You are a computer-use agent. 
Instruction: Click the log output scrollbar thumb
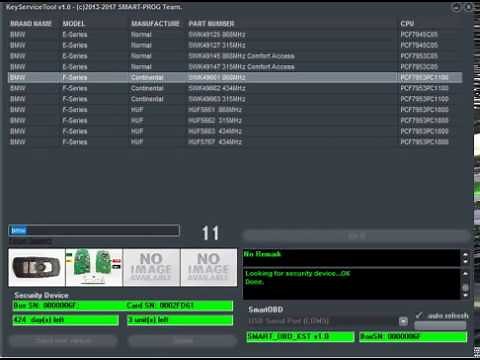[x=466, y=287]
